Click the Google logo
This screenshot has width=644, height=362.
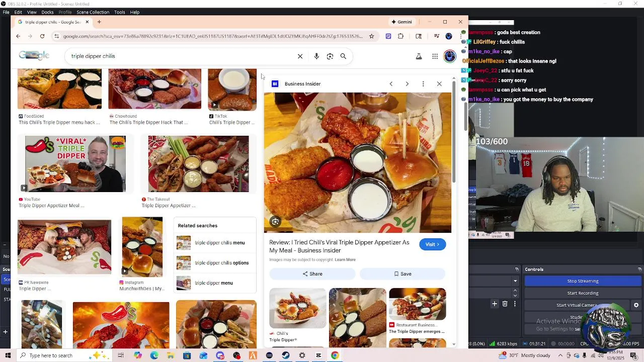click(x=34, y=55)
